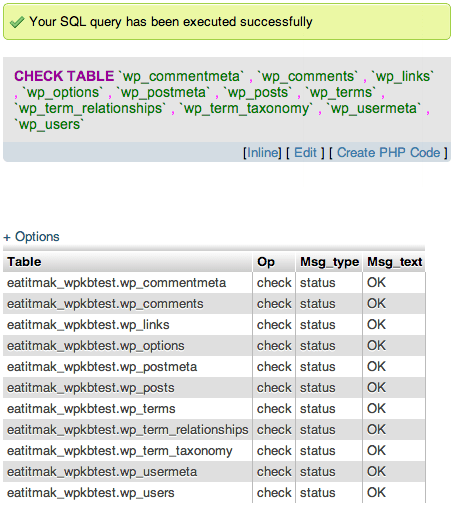Image resolution: width=456 pixels, height=510 pixels.
Task: Open Create PHP Code link
Action: point(389,153)
